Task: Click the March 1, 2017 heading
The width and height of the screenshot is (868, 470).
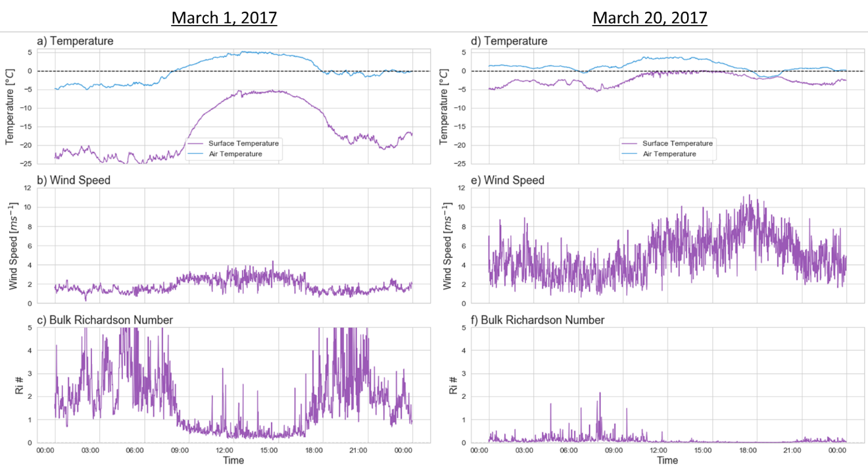Action: 224,17
